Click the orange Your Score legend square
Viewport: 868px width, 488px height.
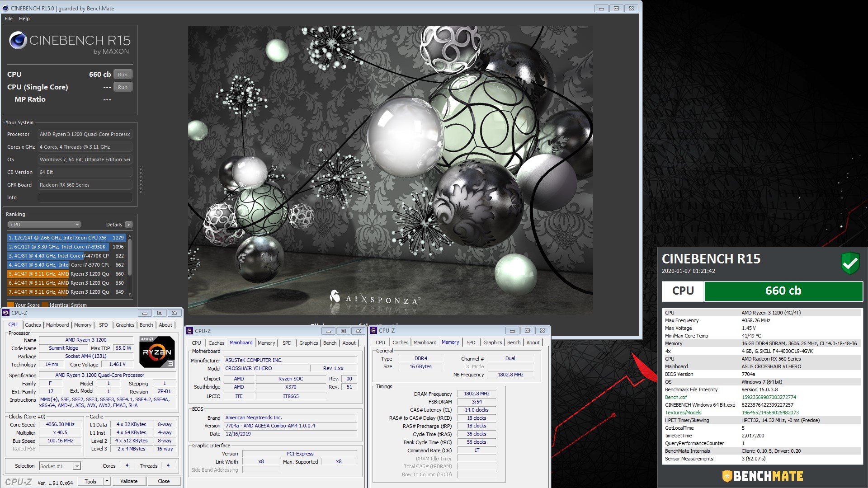pyautogui.click(x=10, y=305)
